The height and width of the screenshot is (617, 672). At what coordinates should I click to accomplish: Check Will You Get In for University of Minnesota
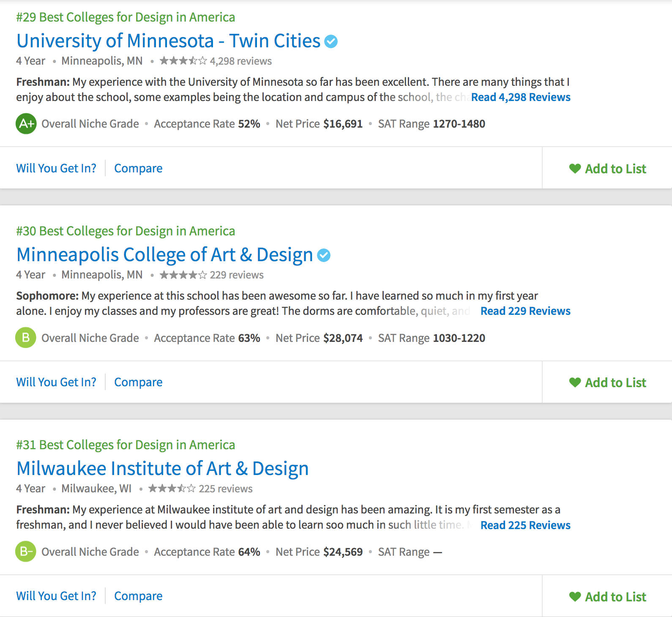click(56, 168)
